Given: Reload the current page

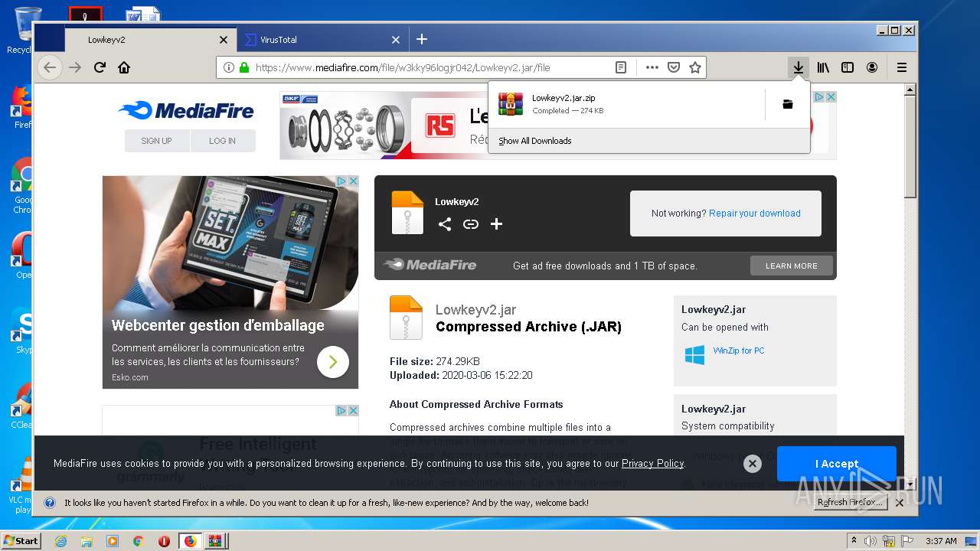Looking at the screenshot, I should 100,67.
